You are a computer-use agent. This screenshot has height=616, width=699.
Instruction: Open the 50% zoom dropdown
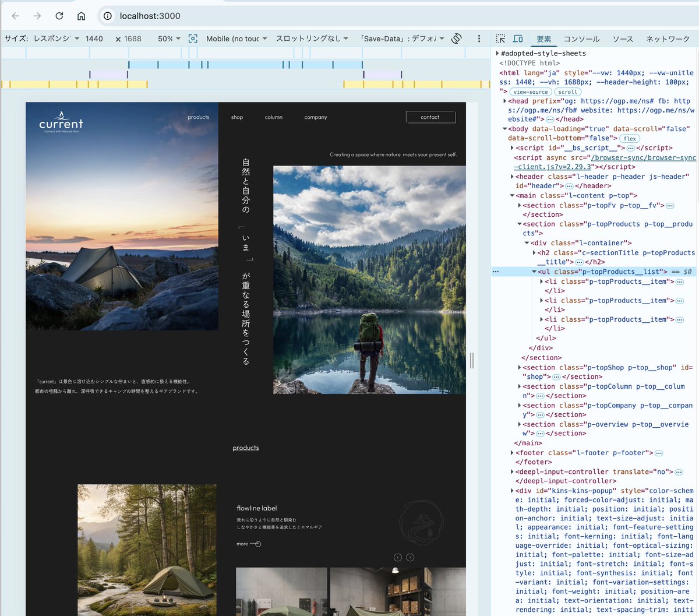pos(170,38)
